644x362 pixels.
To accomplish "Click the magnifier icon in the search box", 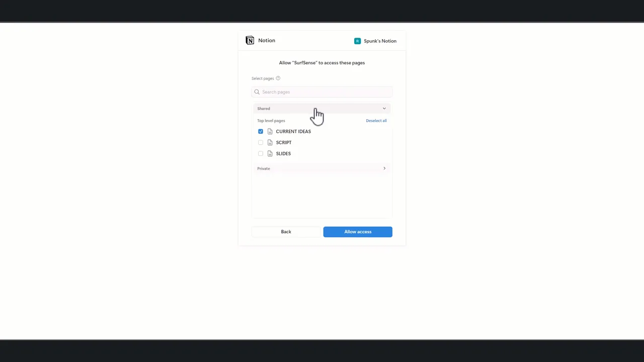I will tap(257, 92).
